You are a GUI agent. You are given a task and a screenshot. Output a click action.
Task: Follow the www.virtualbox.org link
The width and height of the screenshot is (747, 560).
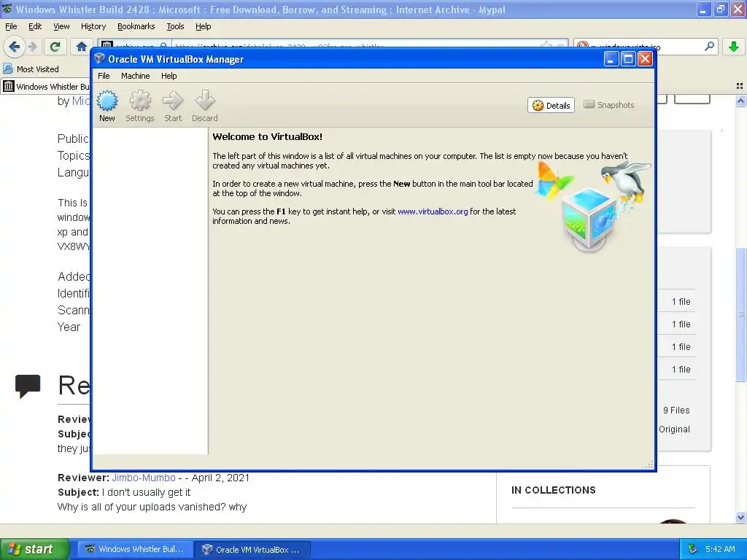[433, 211]
